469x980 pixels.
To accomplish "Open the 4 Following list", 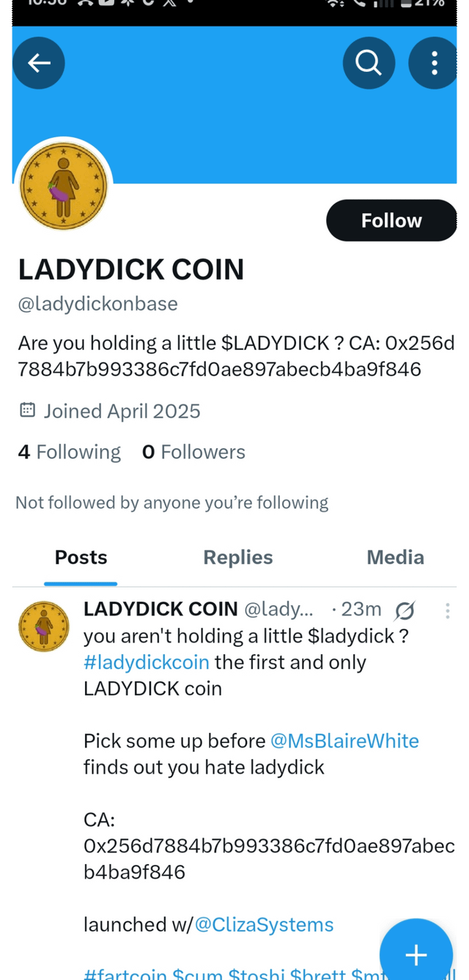I will click(70, 452).
